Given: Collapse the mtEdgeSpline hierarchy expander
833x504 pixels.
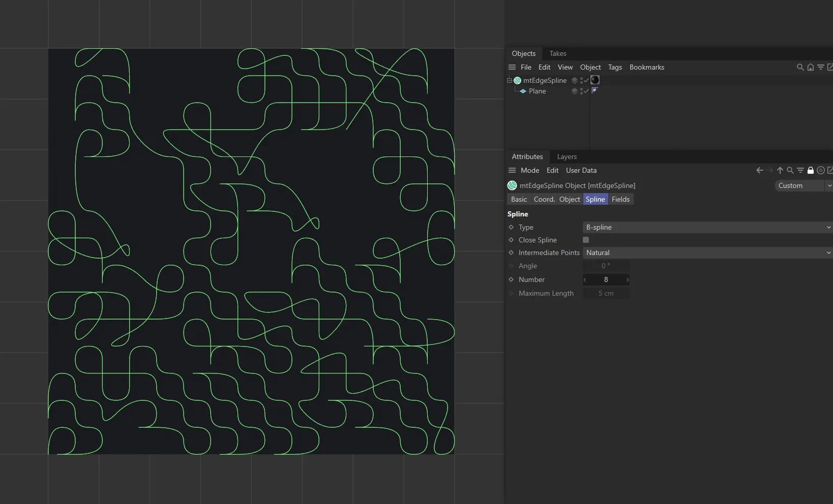Looking at the screenshot, I should tap(509, 80).
